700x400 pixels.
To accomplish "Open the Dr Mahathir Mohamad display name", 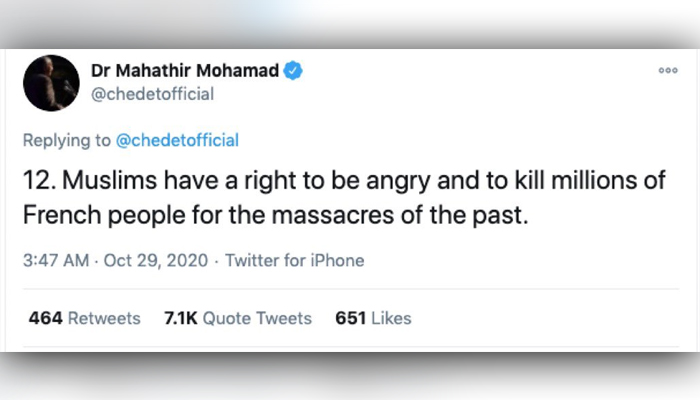I will click(x=183, y=71).
